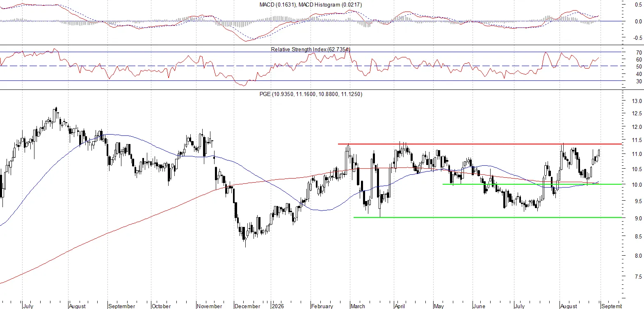The image size is (644, 309).
Task: Click the dashed RSI 50 midline
Action: 311,66
